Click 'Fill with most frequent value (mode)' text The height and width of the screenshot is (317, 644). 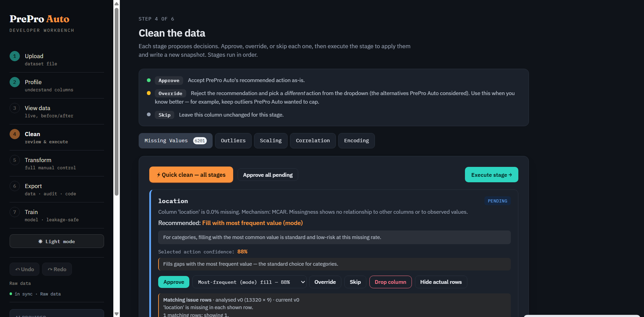(252, 223)
